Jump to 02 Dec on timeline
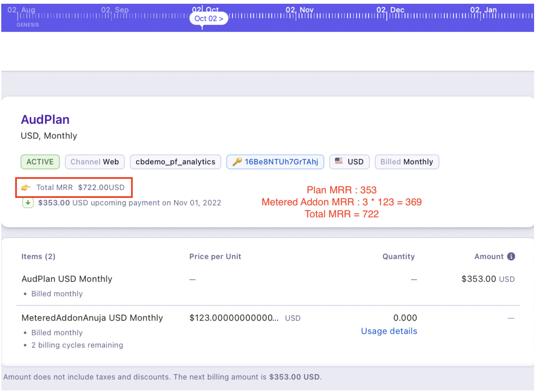Screen dimensions: 540x392 [x=390, y=10]
